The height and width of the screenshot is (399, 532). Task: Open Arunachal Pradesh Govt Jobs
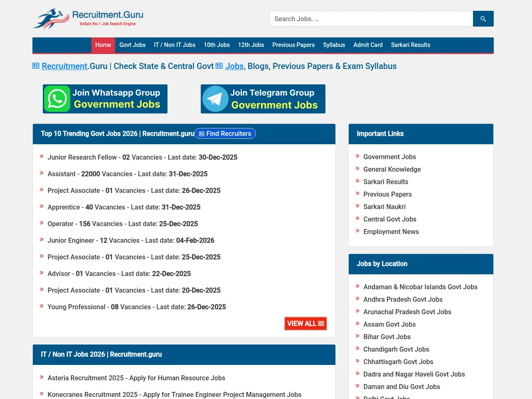pos(407,312)
